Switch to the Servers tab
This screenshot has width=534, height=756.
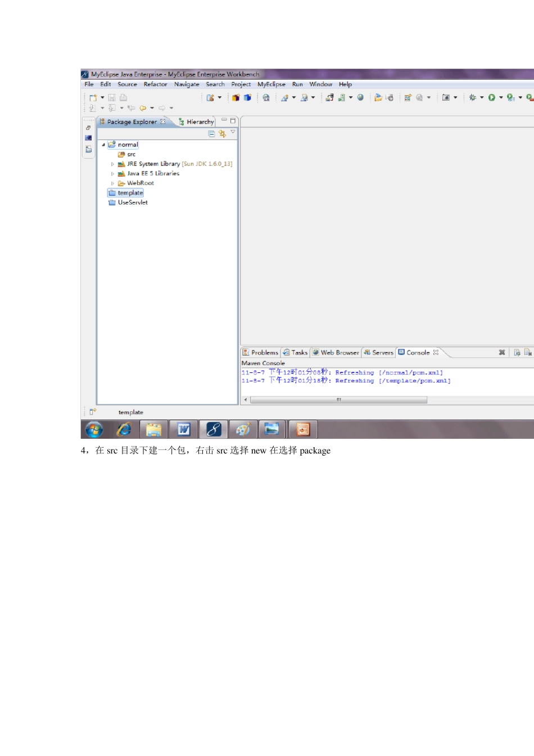[x=378, y=353]
